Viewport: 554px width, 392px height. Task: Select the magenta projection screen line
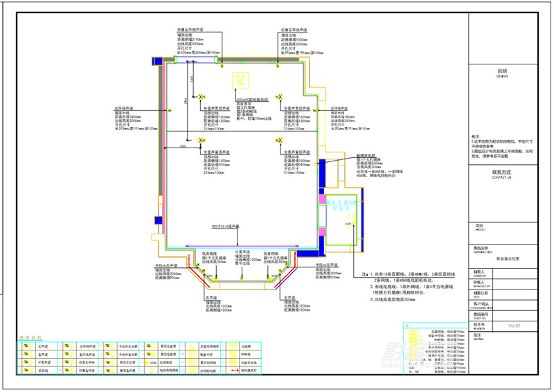[x=242, y=246]
